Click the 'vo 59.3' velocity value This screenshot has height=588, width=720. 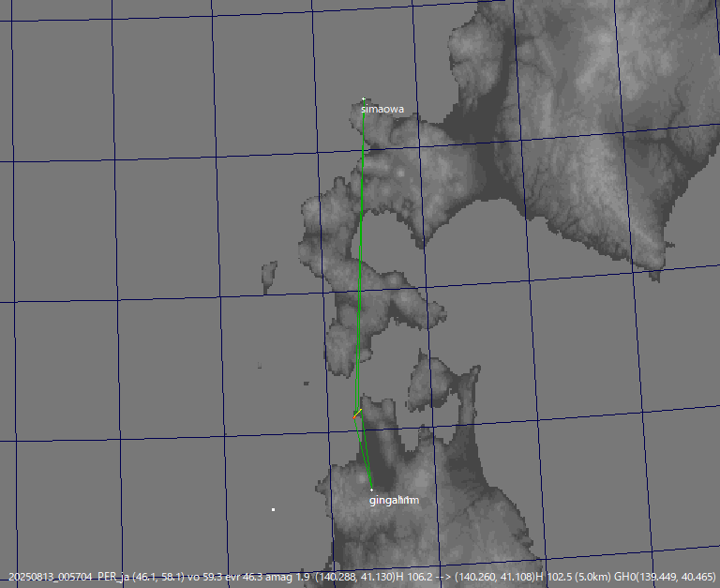tap(203, 577)
